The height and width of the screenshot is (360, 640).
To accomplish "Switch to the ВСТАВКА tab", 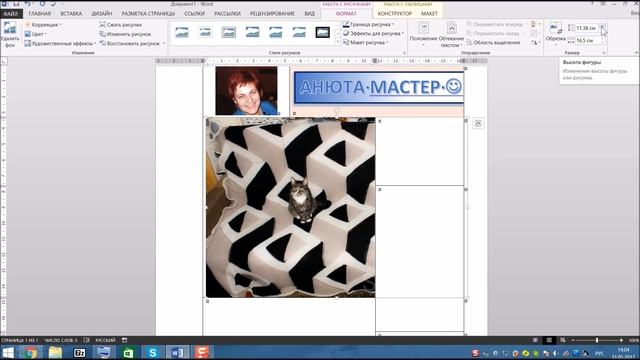I will pyautogui.click(x=71, y=14).
